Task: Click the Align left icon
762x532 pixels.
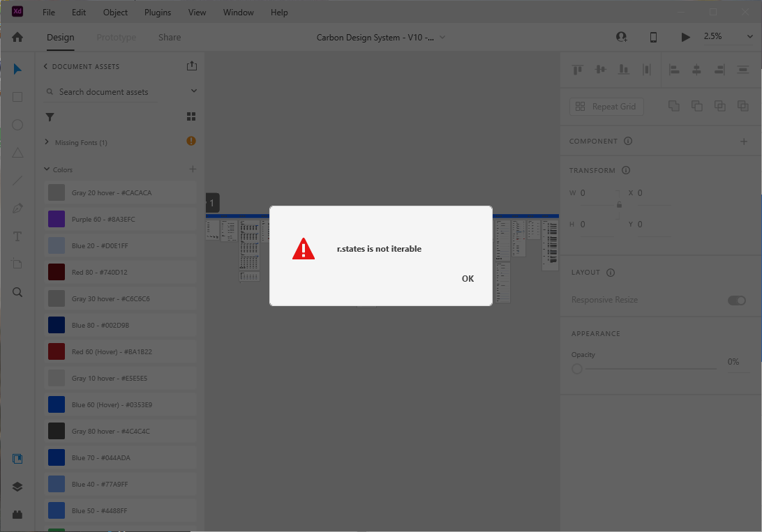Action: click(x=673, y=69)
